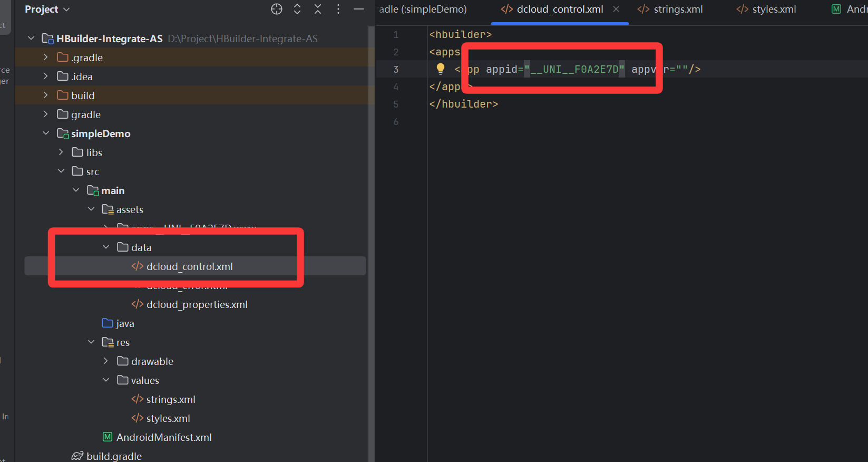Switch to the AndroidManifest editor tab
The image size is (868, 462).
click(x=850, y=9)
